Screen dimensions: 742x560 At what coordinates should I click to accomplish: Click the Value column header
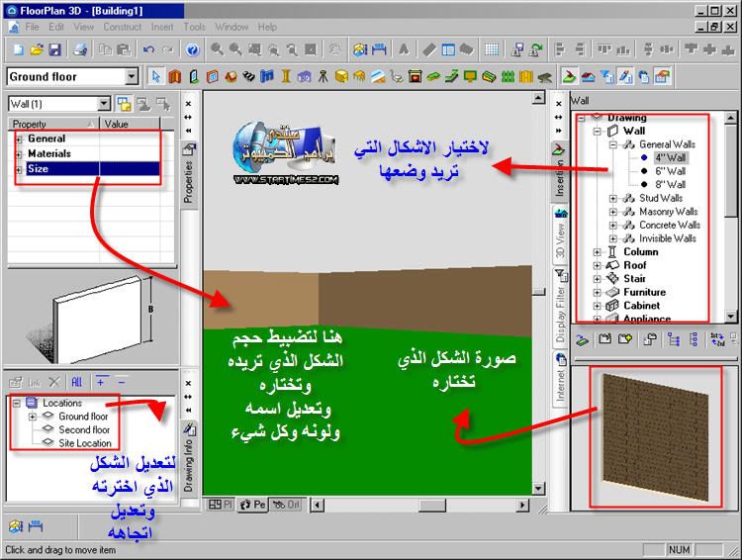tap(131, 124)
